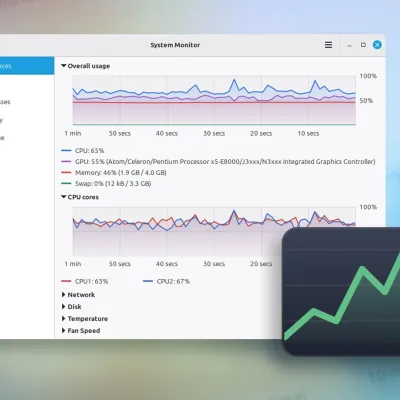Screen dimensions: 400x400
Task: Close the System Monitor window
Action: pyautogui.click(x=377, y=45)
